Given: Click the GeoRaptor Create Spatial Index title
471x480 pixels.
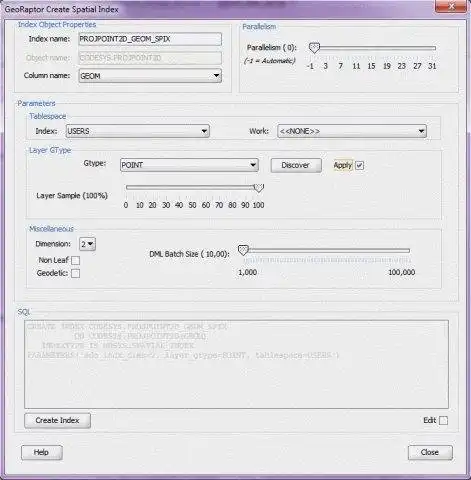Looking at the screenshot, I should point(62,9).
